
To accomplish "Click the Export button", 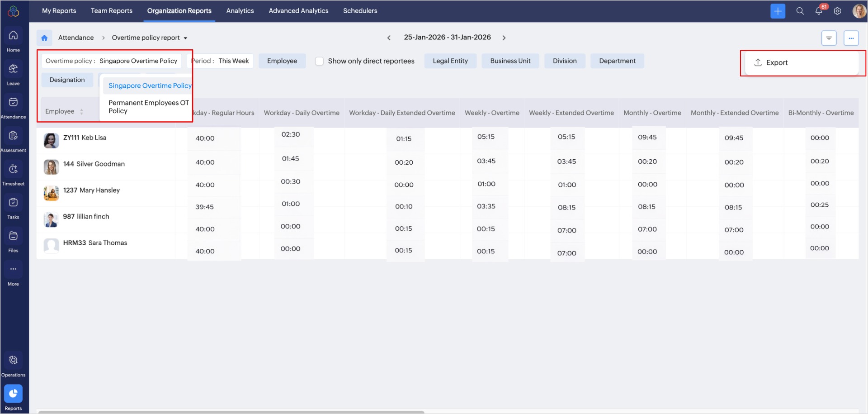I will pyautogui.click(x=776, y=63).
